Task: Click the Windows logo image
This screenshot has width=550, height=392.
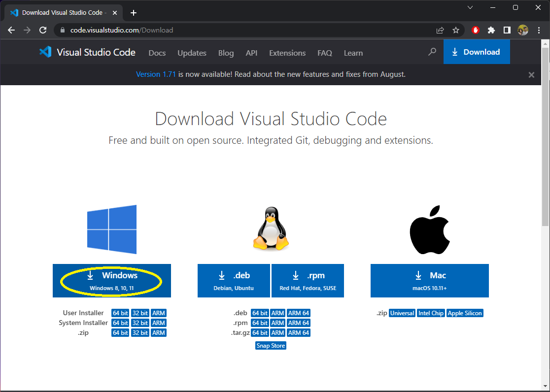Action: pyautogui.click(x=111, y=229)
